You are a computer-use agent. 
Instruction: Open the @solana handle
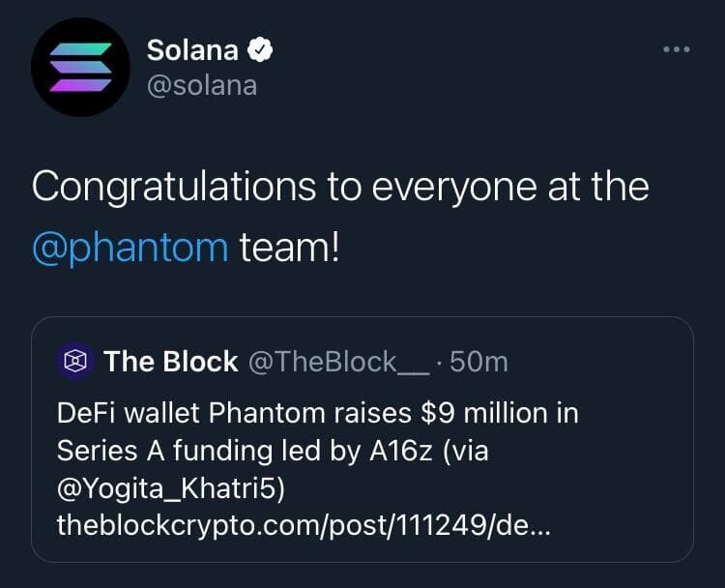(201, 85)
